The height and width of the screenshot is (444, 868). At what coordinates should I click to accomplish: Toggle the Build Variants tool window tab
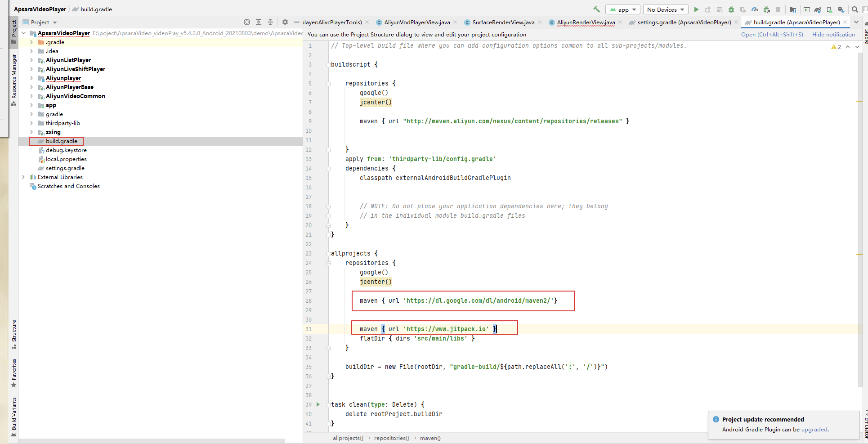[14, 417]
